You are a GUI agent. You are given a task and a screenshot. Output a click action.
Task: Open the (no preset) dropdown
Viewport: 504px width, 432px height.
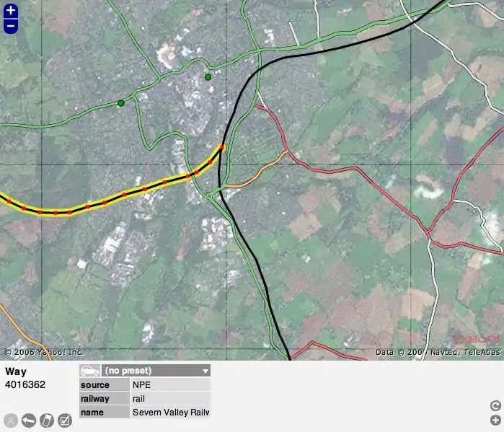155,371
